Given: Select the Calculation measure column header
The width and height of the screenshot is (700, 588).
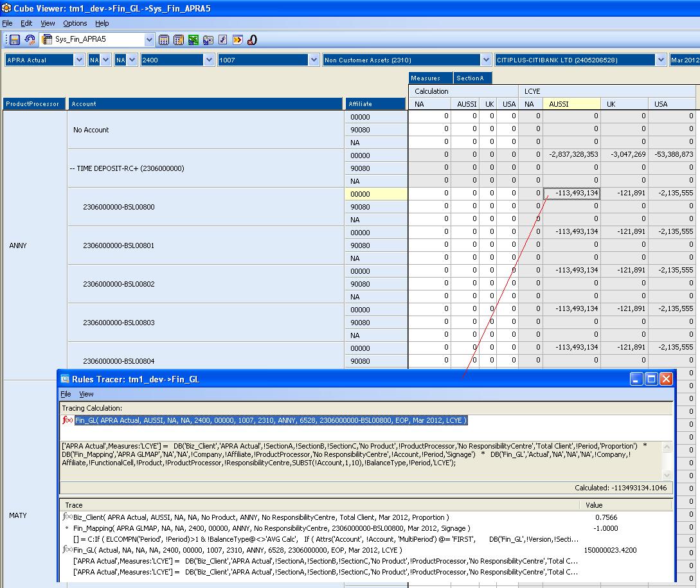Looking at the screenshot, I should 463,91.
